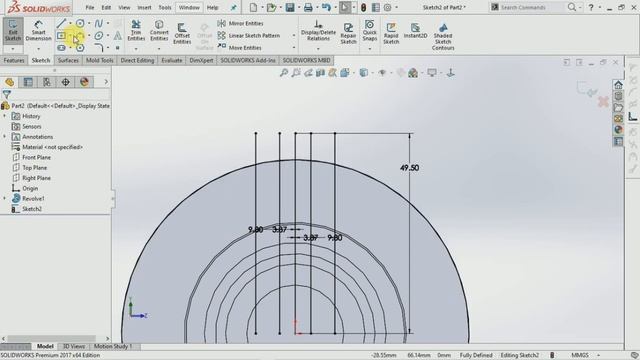Open the Smart Dimension dropdown arrow

tap(38, 49)
